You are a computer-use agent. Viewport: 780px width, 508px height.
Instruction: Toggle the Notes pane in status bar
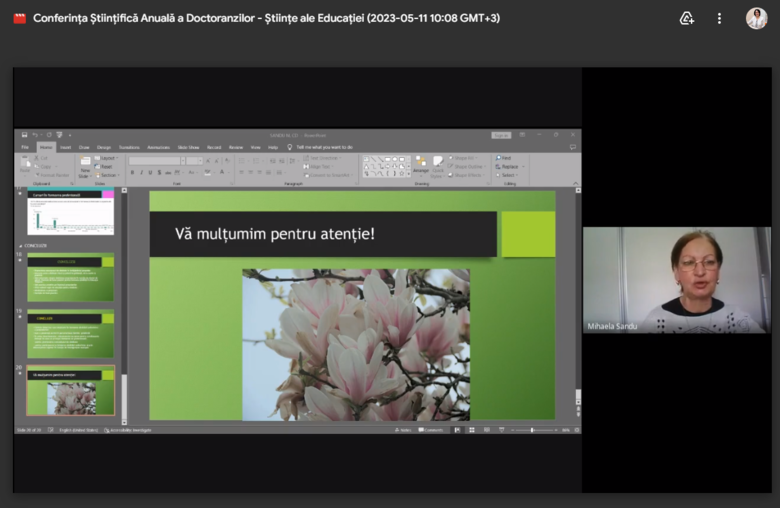[405, 430]
